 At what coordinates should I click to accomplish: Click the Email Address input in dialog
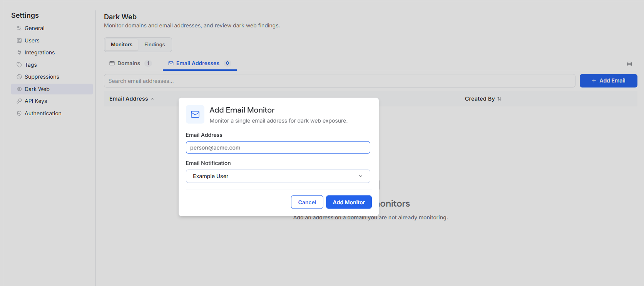(x=278, y=148)
